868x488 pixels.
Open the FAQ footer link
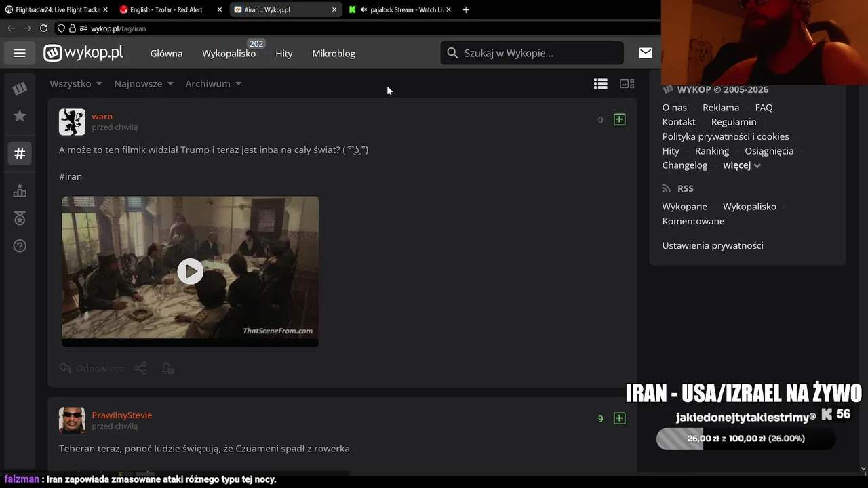pos(764,108)
